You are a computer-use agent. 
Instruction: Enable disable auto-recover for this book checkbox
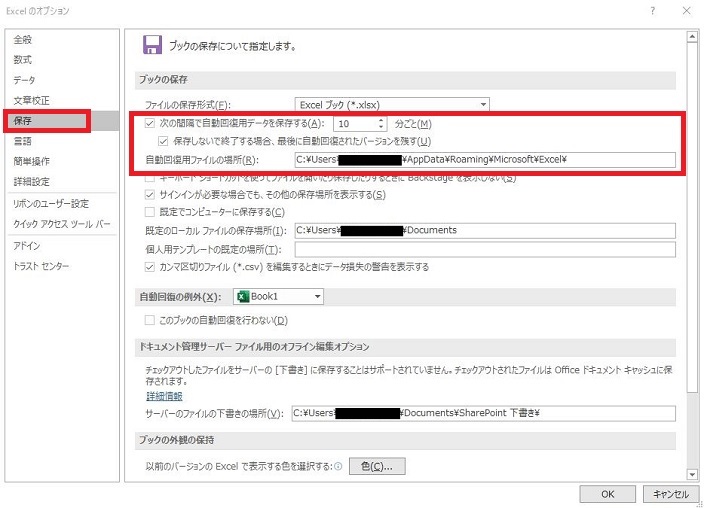(x=150, y=320)
